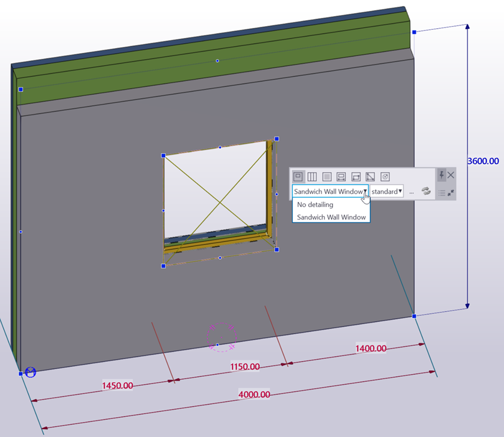
Task: Close the contextual toolbar
Action: pos(451,175)
